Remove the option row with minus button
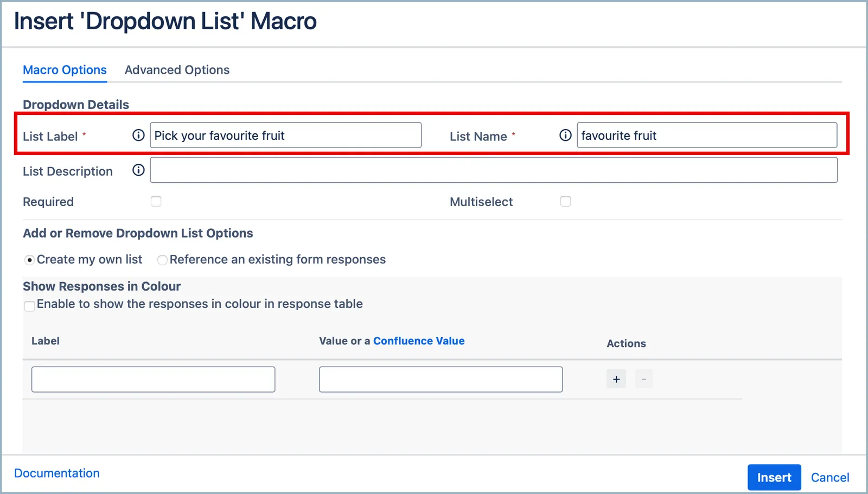 click(643, 379)
